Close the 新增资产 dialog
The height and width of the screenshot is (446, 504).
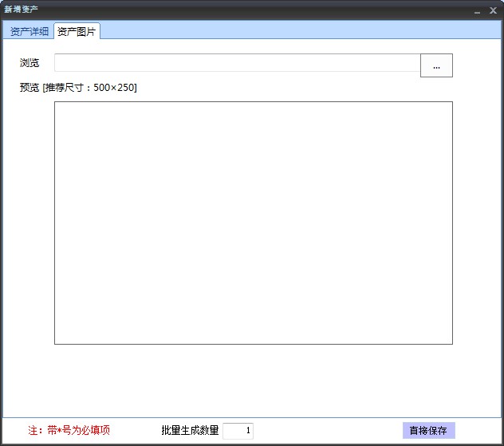point(493,10)
